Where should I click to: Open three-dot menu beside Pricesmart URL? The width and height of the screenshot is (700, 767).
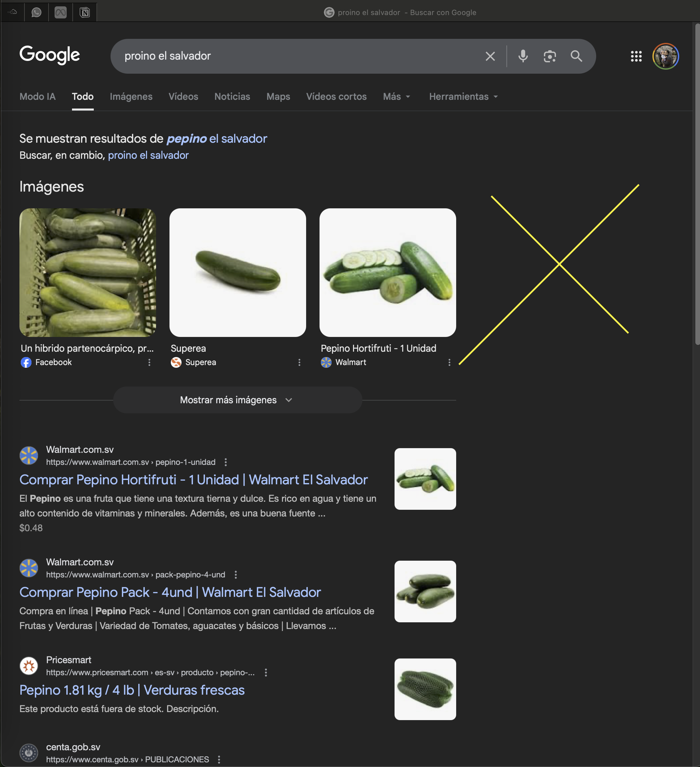pyautogui.click(x=266, y=672)
